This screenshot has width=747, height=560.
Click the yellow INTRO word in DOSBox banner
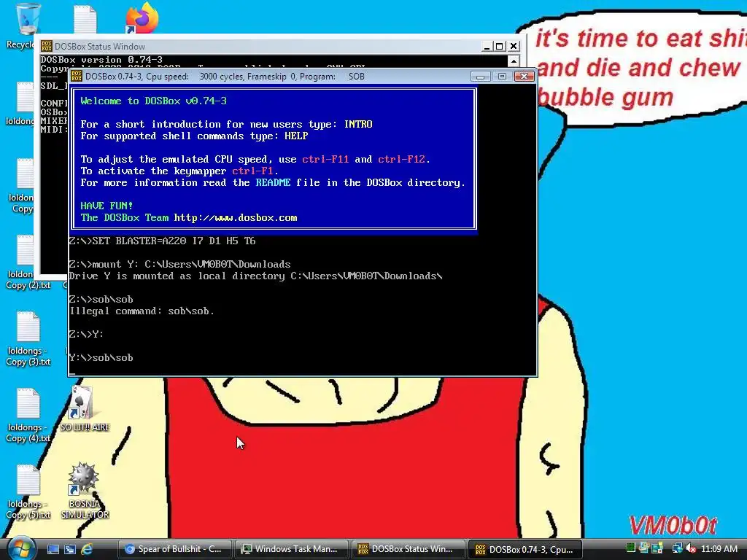(x=358, y=124)
